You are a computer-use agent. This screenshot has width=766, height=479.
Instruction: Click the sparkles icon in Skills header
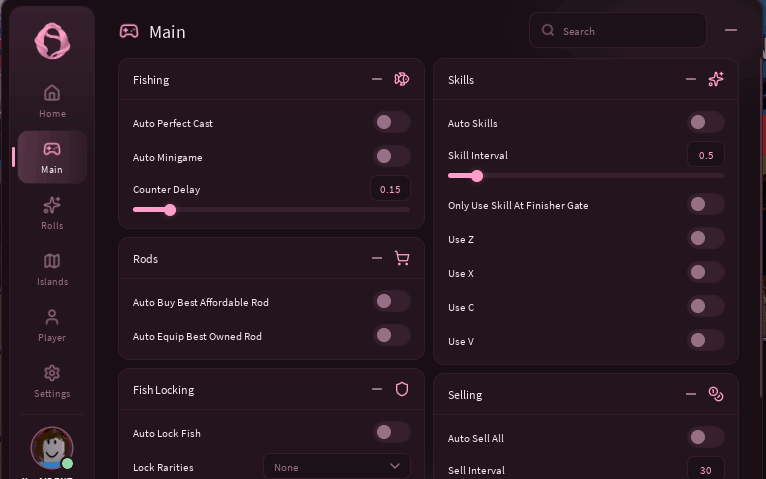(716, 79)
